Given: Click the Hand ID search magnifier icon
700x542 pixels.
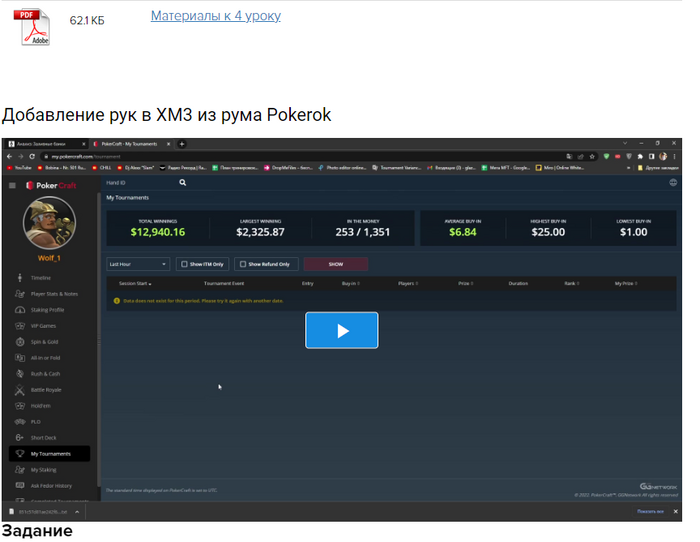Looking at the screenshot, I should [183, 183].
